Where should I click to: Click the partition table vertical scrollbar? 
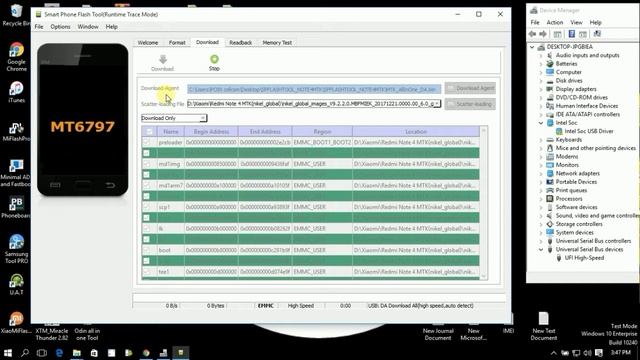(x=484, y=203)
